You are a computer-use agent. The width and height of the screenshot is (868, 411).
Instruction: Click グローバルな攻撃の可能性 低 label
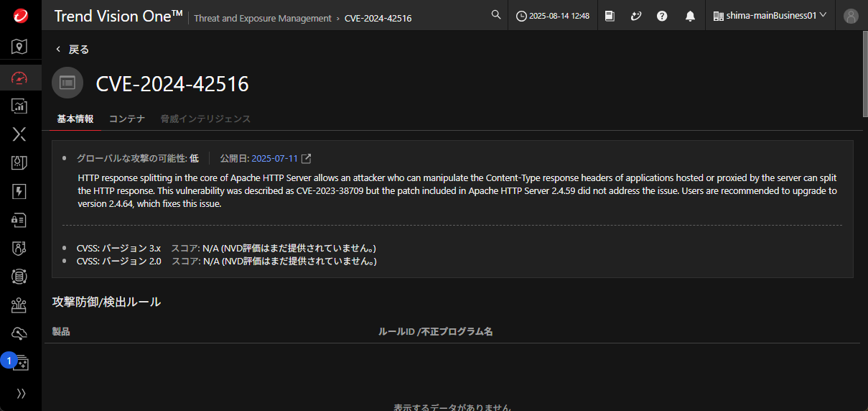pyautogui.click(x=138, y=159)
